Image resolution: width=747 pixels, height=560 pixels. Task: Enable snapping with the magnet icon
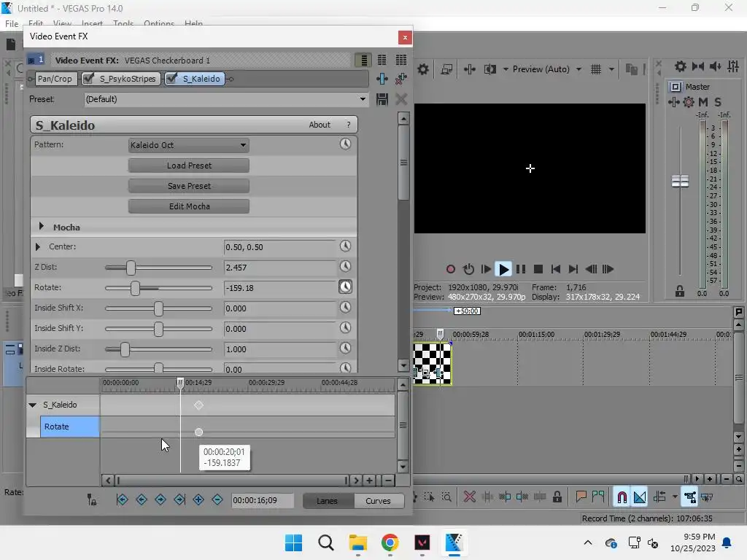tap(622, 497)
